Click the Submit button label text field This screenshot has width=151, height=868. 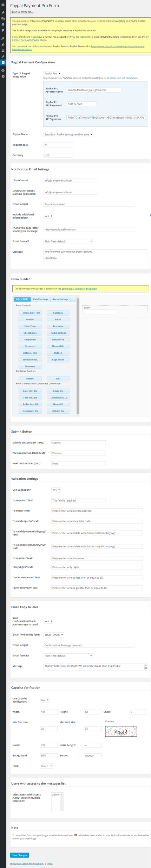click(x=78, y=443)
